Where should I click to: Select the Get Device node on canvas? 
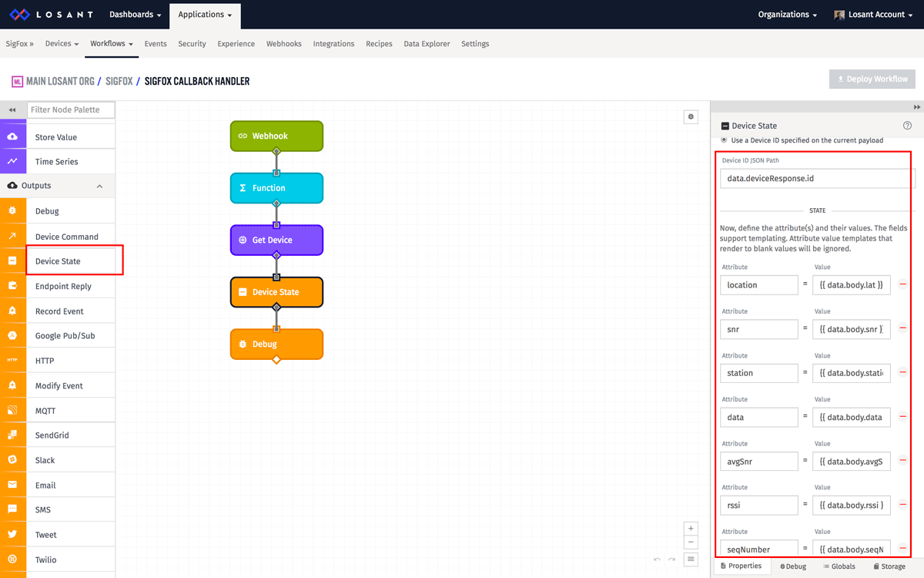276,240
